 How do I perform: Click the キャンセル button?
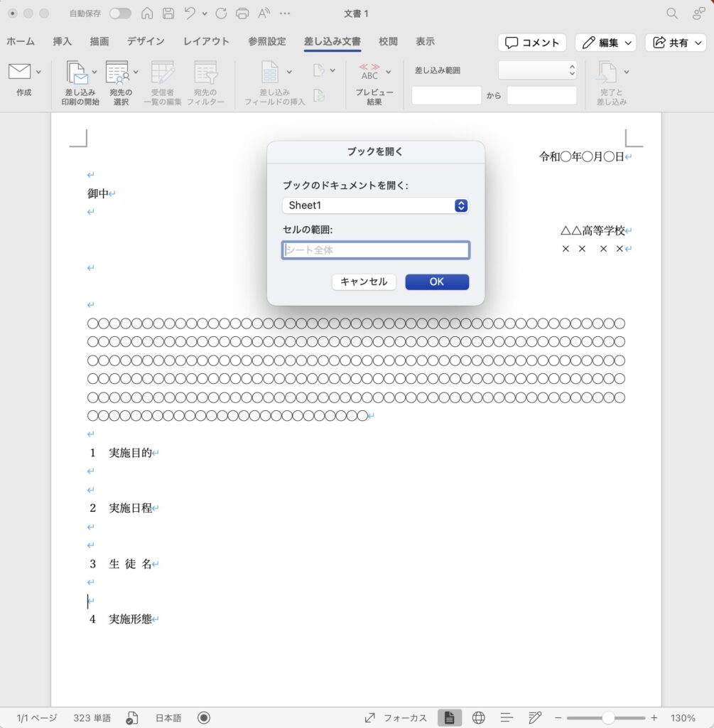coord(364,282)
